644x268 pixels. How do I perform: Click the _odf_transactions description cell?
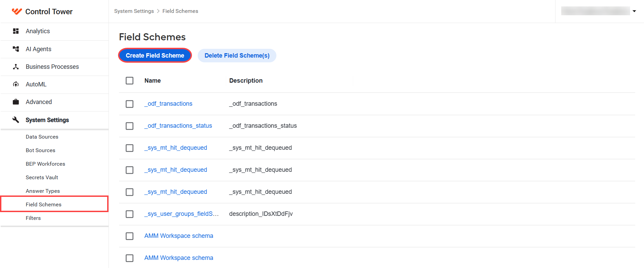pos(253,104)
